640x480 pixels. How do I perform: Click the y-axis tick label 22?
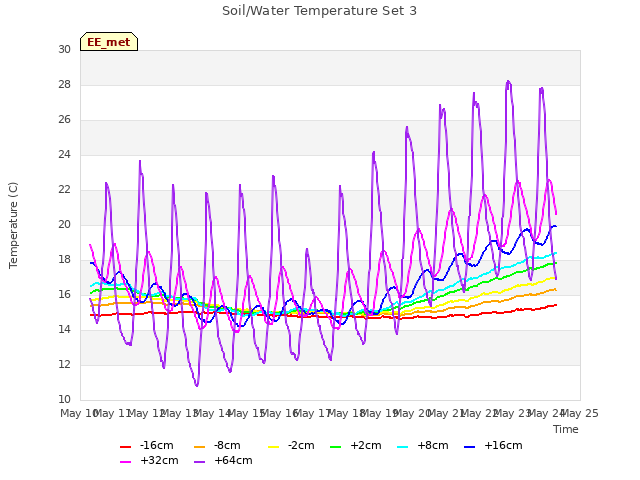(64, 190)
